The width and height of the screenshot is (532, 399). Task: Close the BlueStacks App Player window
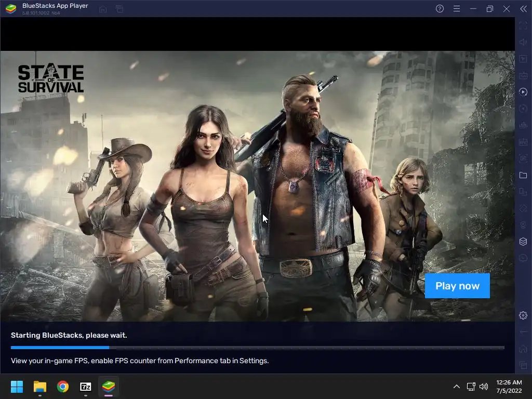[507, 9]
